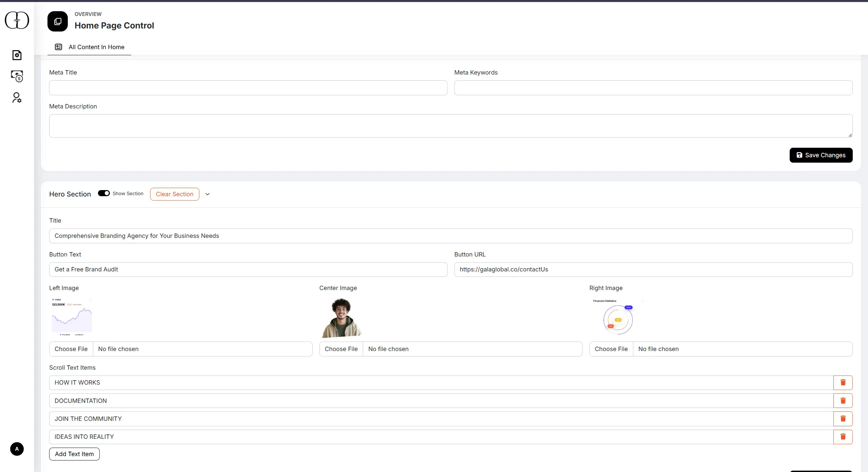This screenshot has width=868, height=472.
Task: Delete the DOCUMENTATION scroll item
Action: [x=843, y=401]
